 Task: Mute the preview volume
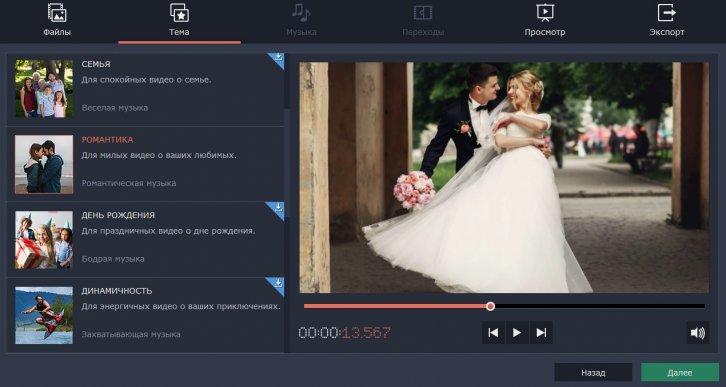[697, 333]
